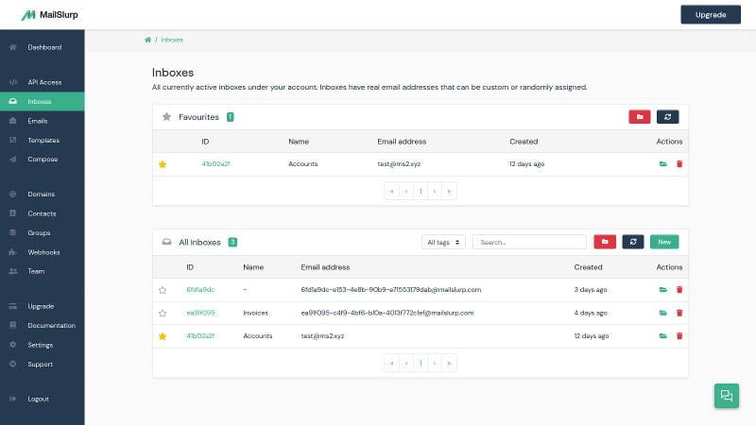Refresh the Favourites list
This screenshot has height=425, width=756.
pos(667,117)
